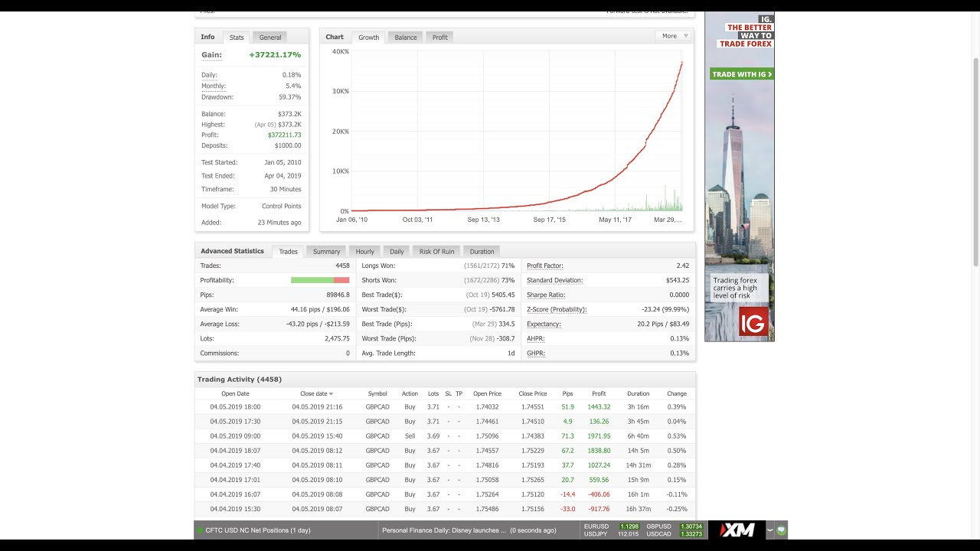The height and width of the screenshot is (551, 980).
Task: Click the Trading Activity (4458) heading
Action: click(240, 380)
